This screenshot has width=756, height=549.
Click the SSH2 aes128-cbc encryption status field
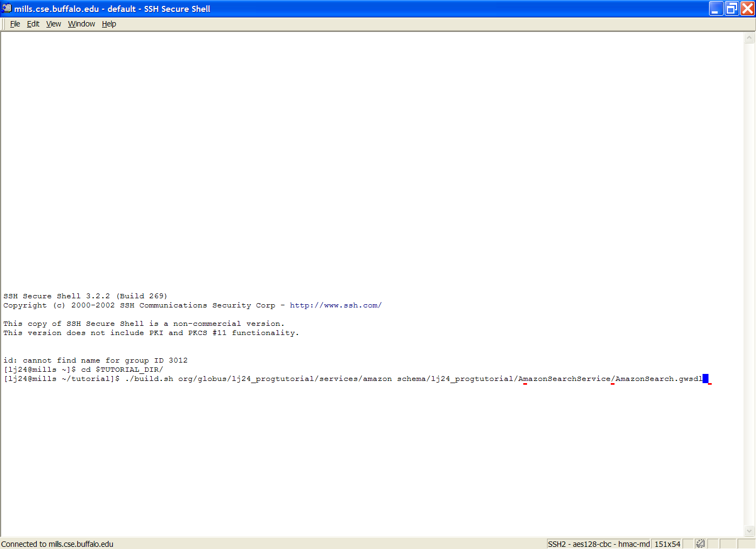pos(598,544)
